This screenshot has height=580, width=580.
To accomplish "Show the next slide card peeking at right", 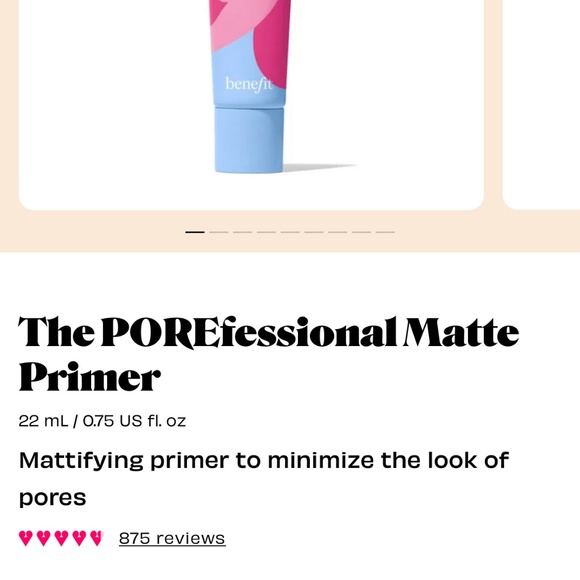I will [541, 105].
